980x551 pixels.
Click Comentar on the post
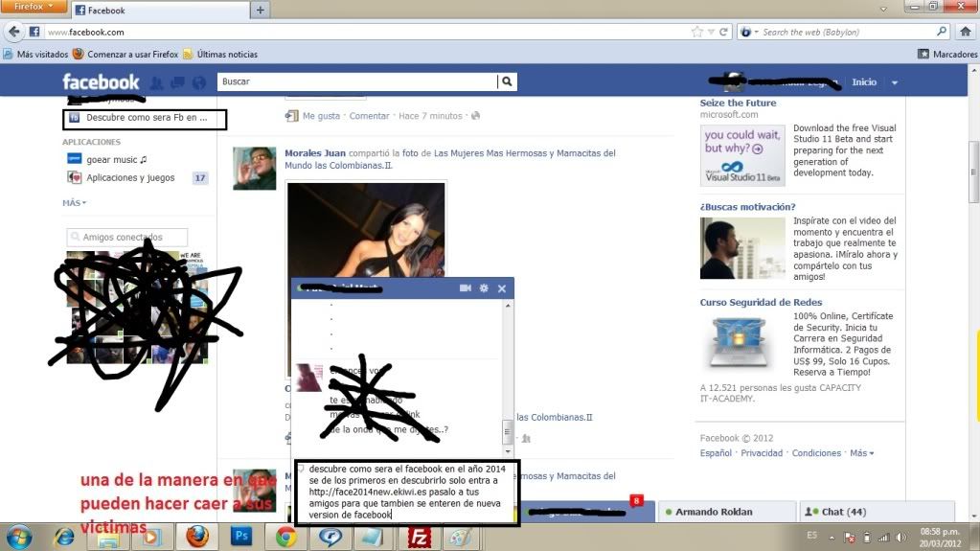(x=370, y=116)
